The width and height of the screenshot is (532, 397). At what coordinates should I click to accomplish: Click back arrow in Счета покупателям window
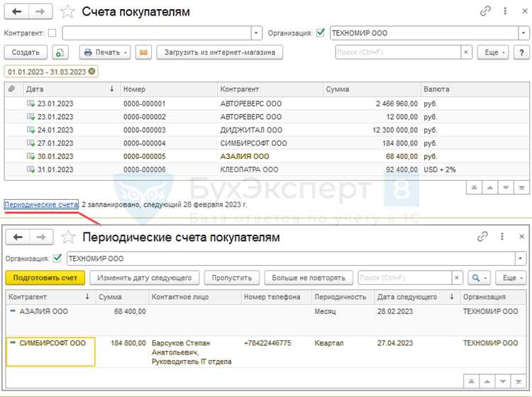click(16, 11)
